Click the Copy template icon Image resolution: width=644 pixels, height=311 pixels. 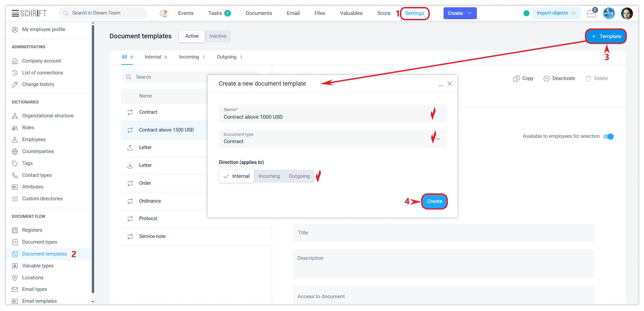(x=516, y=79)
